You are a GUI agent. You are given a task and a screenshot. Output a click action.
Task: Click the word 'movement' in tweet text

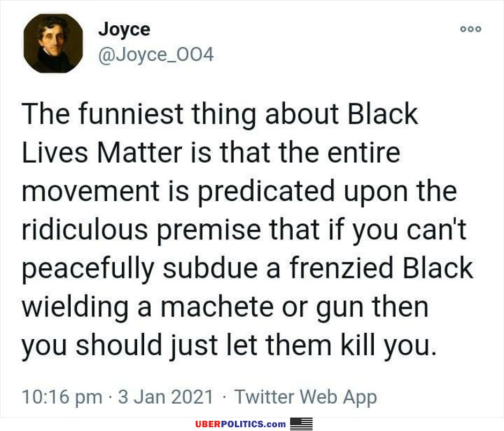[91, 191]
